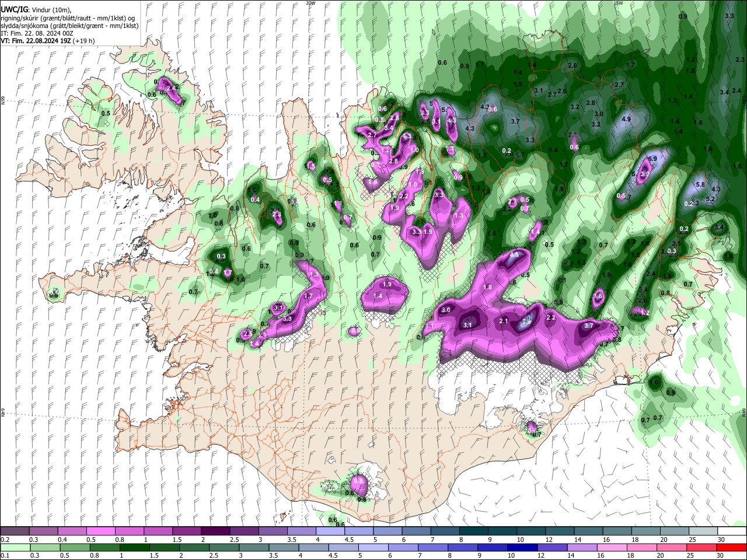Click the 'VT: Fim. 22.08.2024 19Z (+19 h)' line
This screenshot has width=747, height=560.
pos(47,41)
